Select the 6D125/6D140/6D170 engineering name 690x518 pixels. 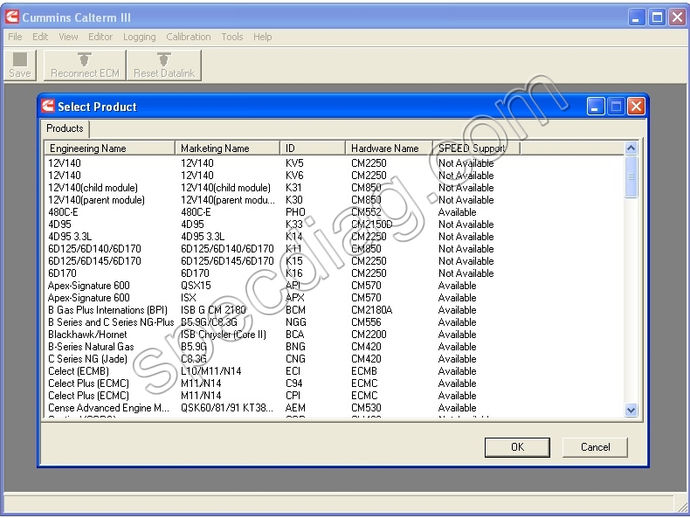95,249
